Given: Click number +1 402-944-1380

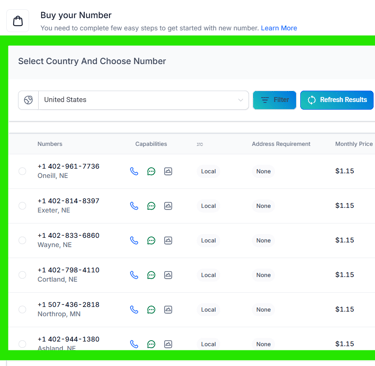Looking at the screenshot, I should tap(68, 339).
